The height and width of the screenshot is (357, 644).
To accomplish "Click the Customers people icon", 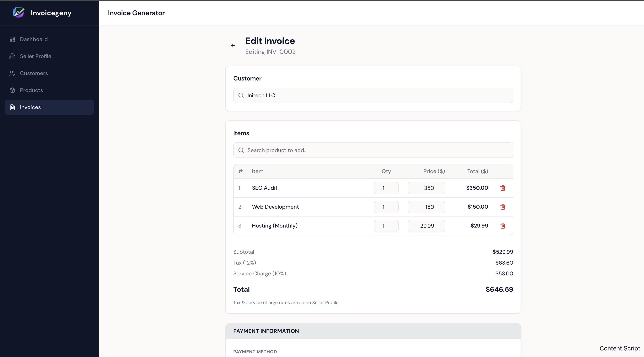I will pos(13,73).
